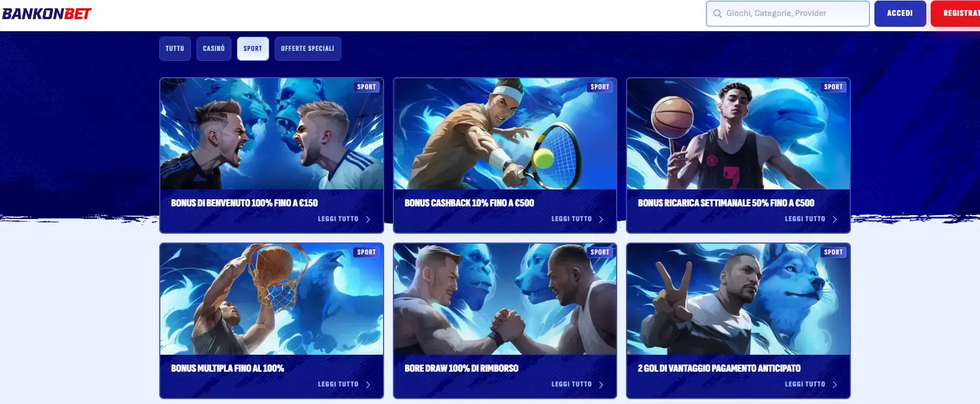Click the ACCEDI login button
Image resolution: width=980 pixels, height=404 pixels.
[900, 14]
